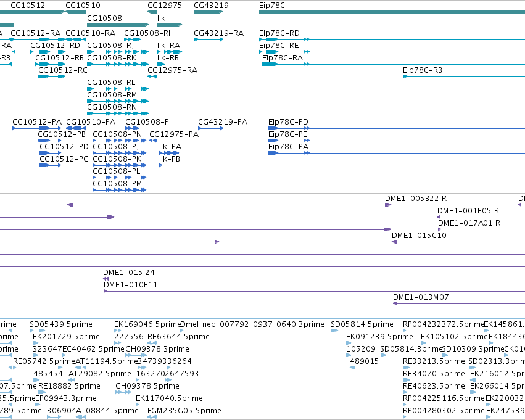Open protein label CG43219-PA

coord(223,122)
